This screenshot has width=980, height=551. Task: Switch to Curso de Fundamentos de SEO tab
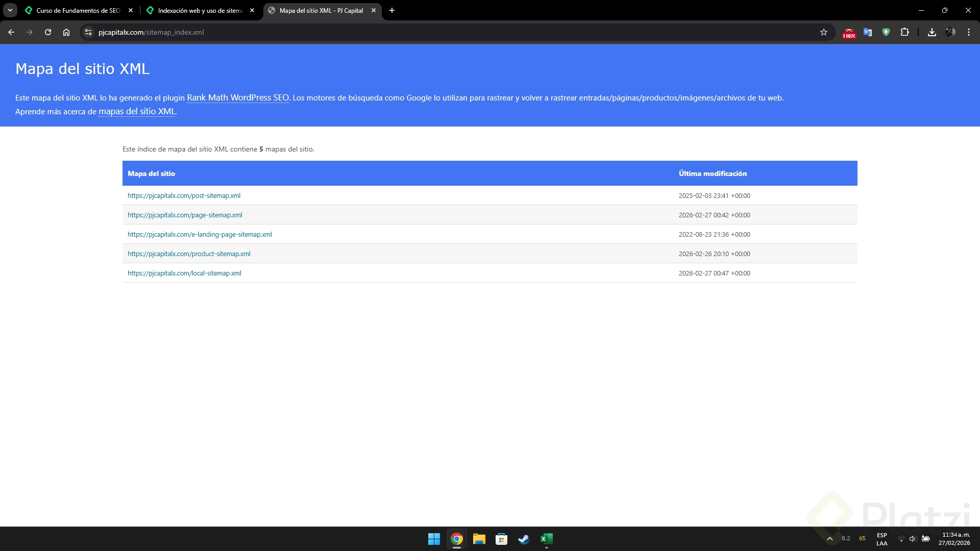pyautogui.click(x=78, y=10)
